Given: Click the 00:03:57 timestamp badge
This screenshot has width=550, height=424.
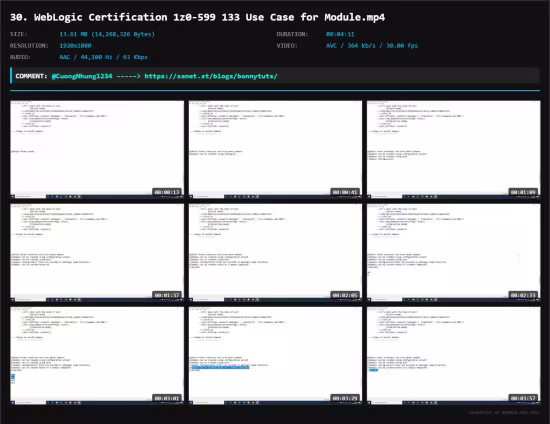Looking at the screenshot, I should pyautogui.click(x=523, y=398).
